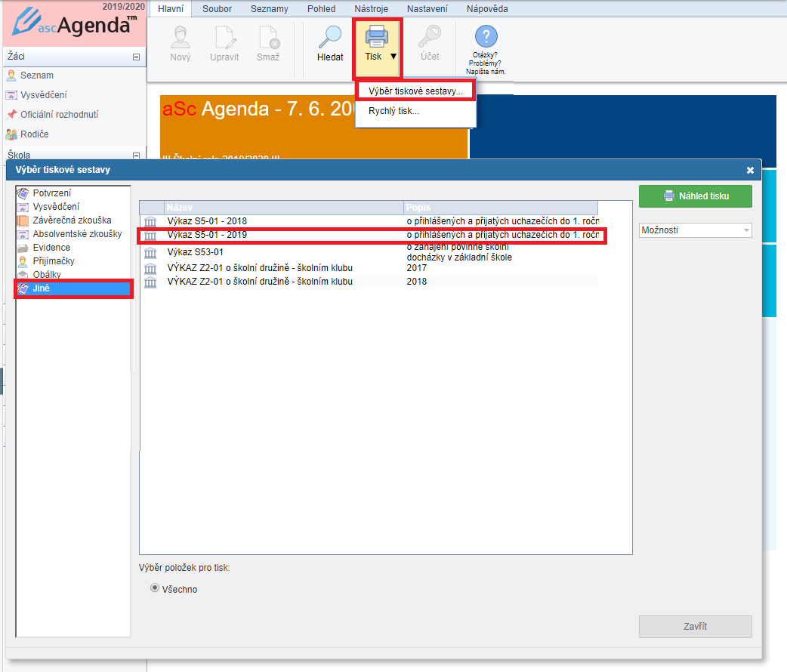Screen dimensions: 787x672
Task: Click the Upravit edit icon
Action: click(224, 37)
